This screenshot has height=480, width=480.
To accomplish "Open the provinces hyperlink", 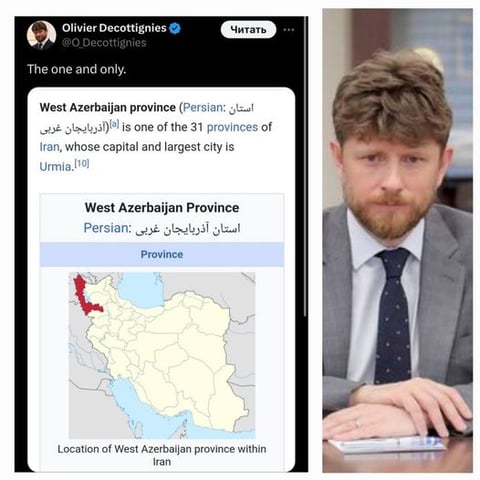I will coord(232,127).
